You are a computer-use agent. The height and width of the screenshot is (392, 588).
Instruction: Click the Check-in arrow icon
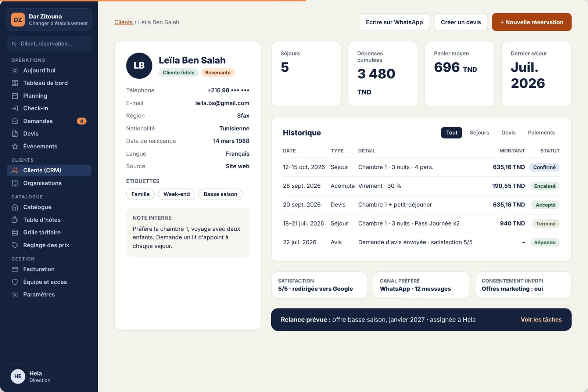click(15, 108)
